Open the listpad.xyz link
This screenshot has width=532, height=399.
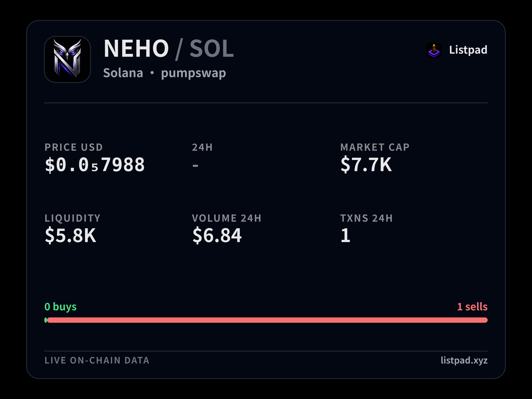pos(464,360)
